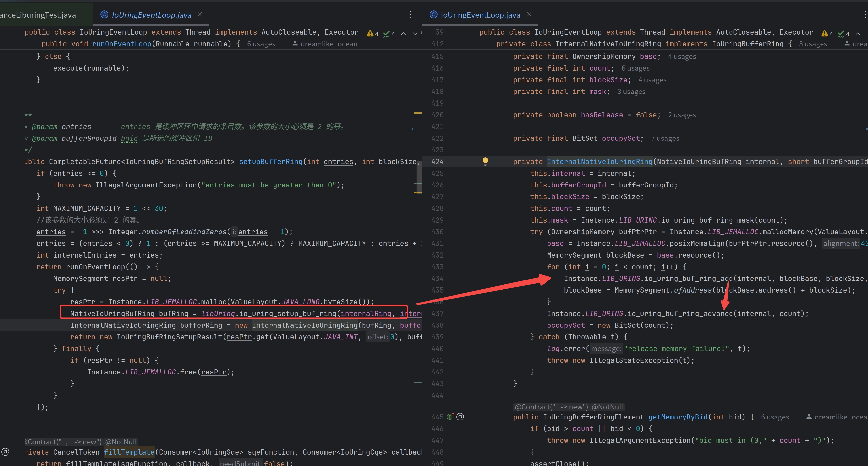Close the right IoUringEventLoop.java tab
This screenshot has width=868, height=466.
(529, 14)
